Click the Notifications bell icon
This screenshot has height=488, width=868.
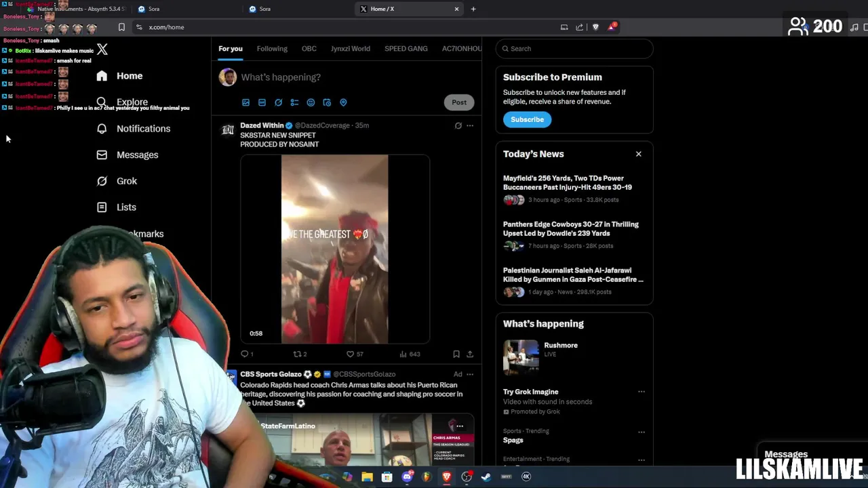point(102,129)
